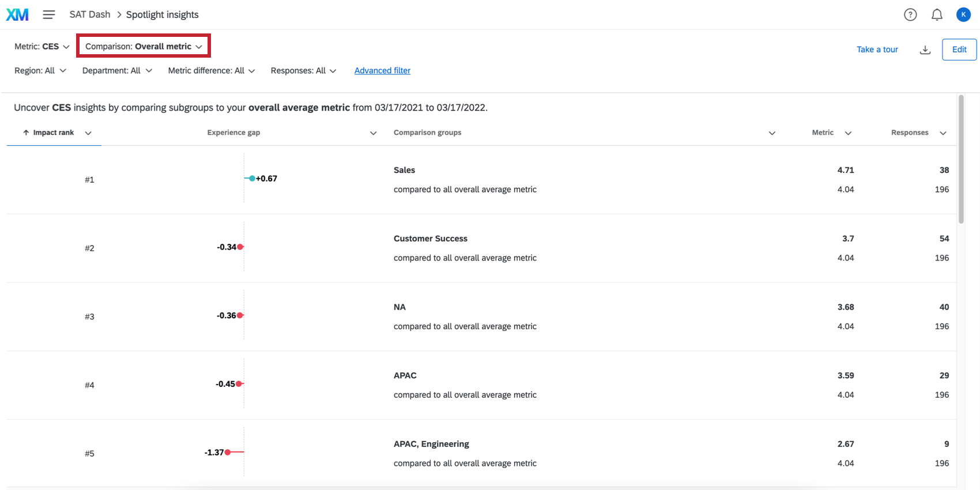The image size is (980, 490).
Task: Click the Spotlight insights breadcrumb
Action: [162, 15]
